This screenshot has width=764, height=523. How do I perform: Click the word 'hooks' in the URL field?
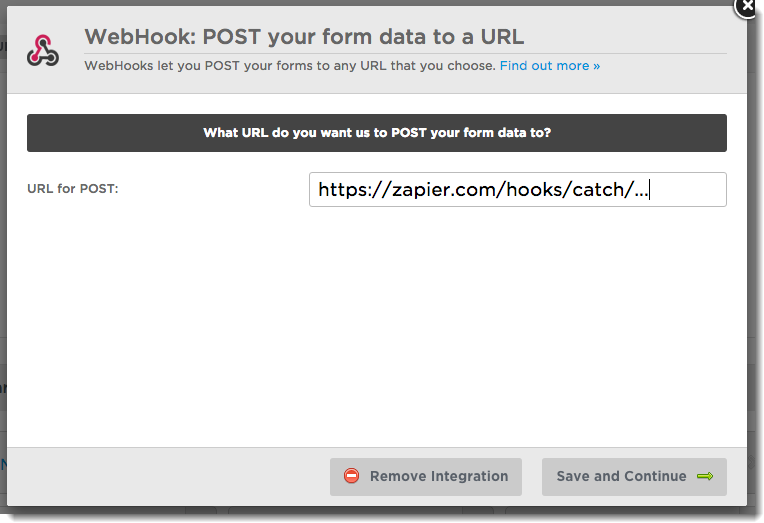(535, 190)
